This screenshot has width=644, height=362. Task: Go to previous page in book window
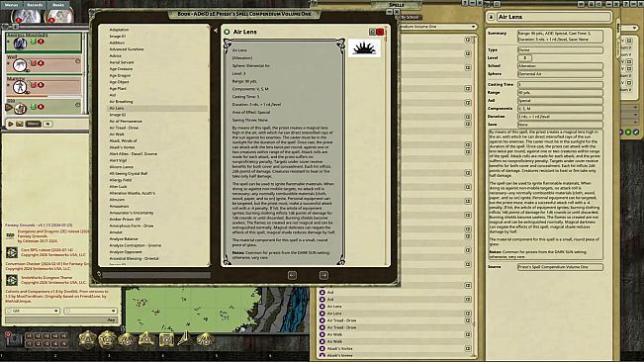[292, 275]
